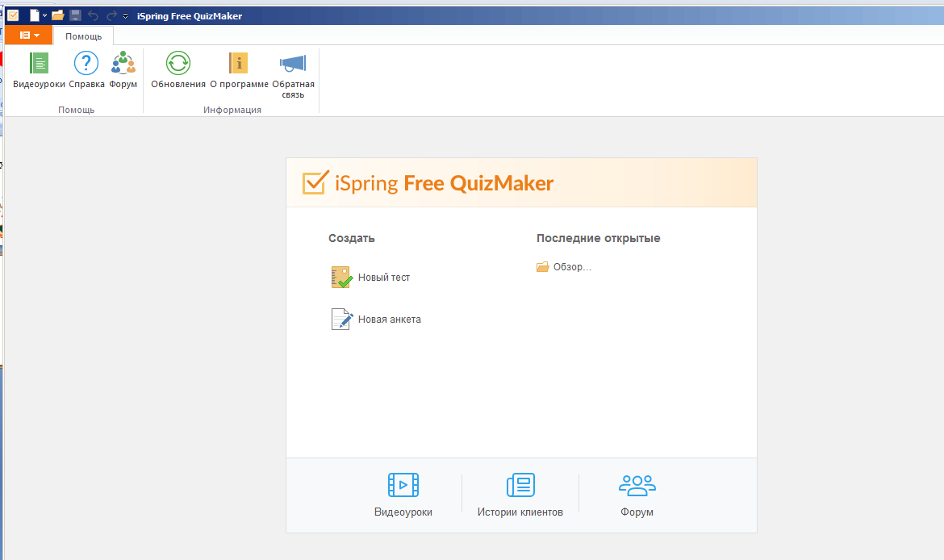The image size is (944, 560).
Task: Open Видеоуроки in the start page footer
Action: click(403, 495)
